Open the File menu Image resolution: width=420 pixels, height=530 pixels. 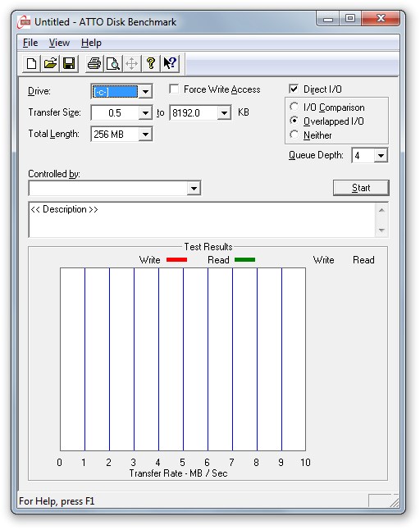tap(30, 43)
